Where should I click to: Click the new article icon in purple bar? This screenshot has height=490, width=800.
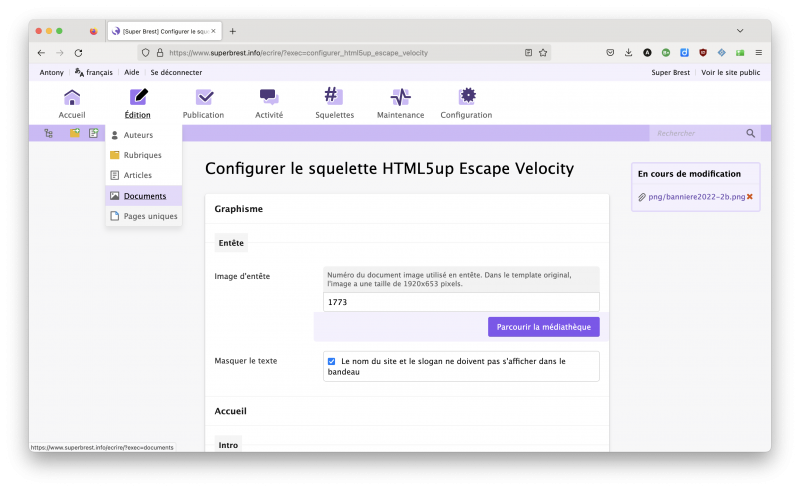pos(93,133)
